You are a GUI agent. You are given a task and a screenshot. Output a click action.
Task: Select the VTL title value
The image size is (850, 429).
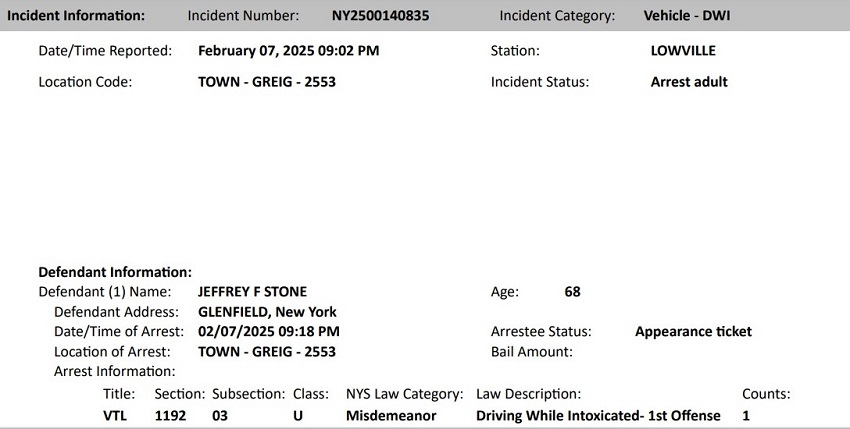[x=115, y=416]
